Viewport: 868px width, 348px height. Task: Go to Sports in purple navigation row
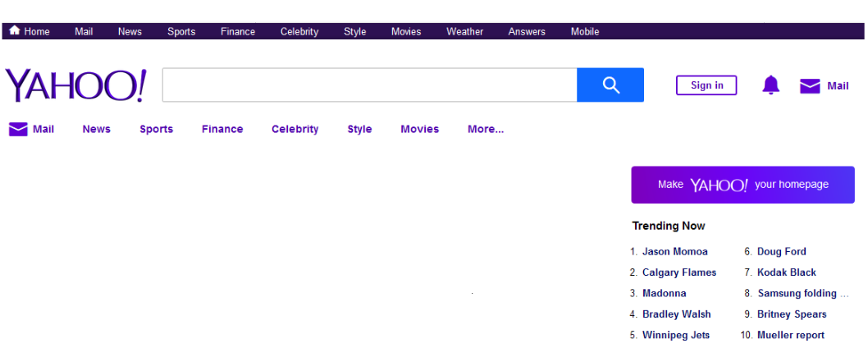156,129
